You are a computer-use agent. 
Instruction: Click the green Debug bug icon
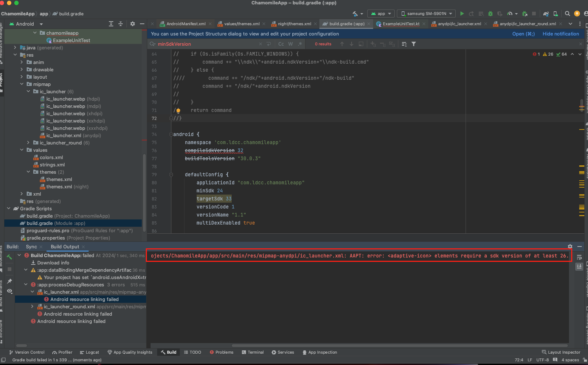click(490, 14)
